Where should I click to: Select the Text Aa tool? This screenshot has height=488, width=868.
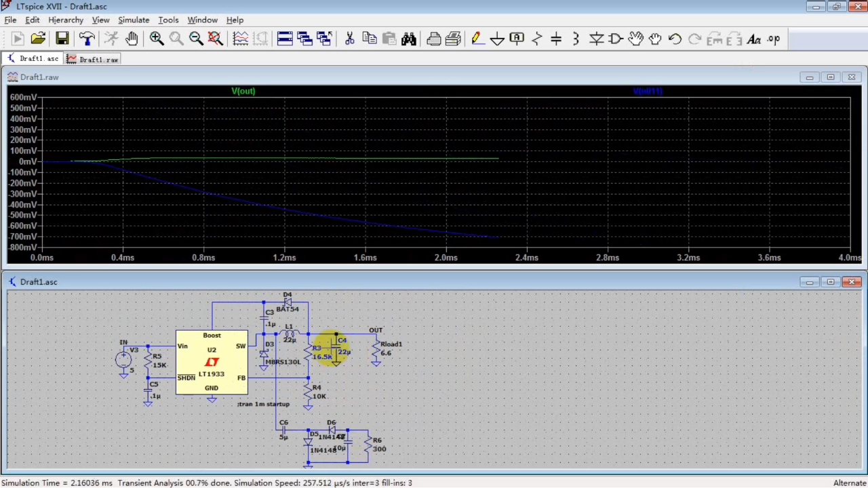point(753,39)
